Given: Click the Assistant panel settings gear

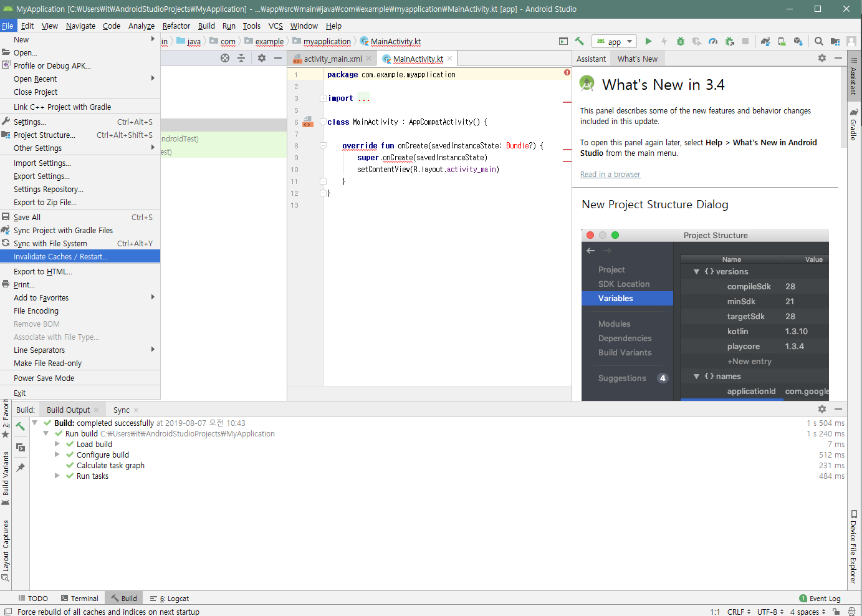Looking at the screenshot, I should (822, 58).
